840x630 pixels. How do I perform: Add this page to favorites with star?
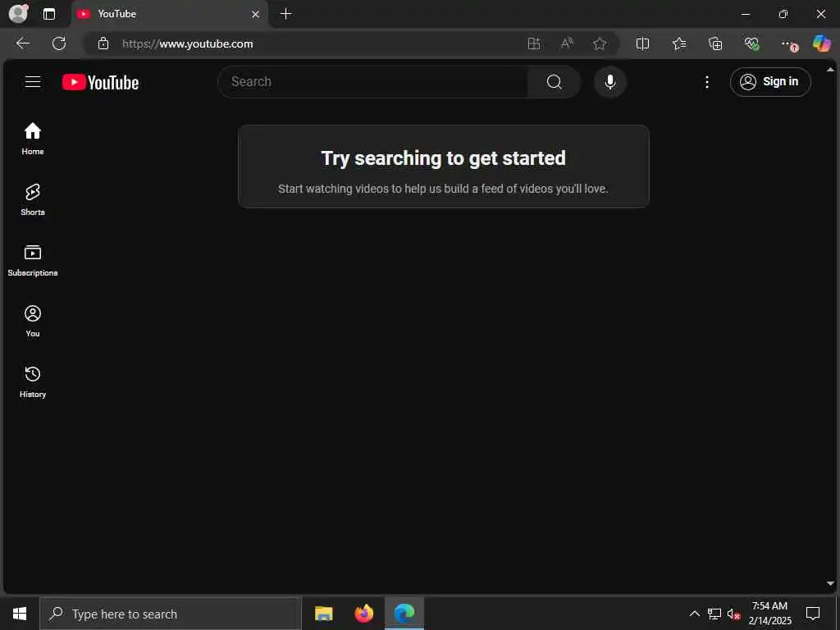pyautogui.click(x=600, y=43)
